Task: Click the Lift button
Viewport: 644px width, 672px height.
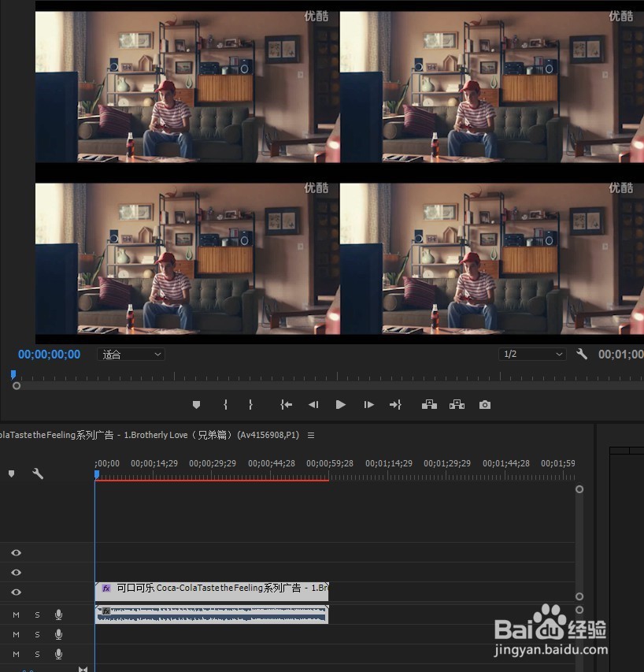Action: click(x=430, y=404)
